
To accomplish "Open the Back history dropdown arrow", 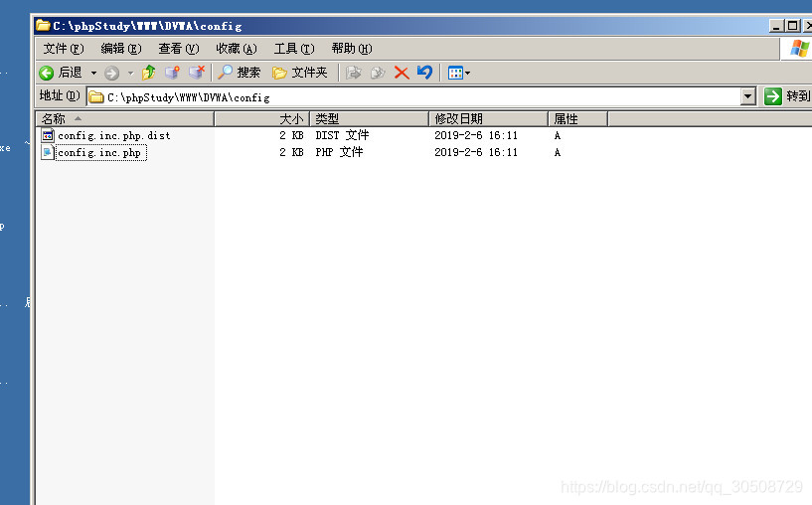I will coord(93,73).
